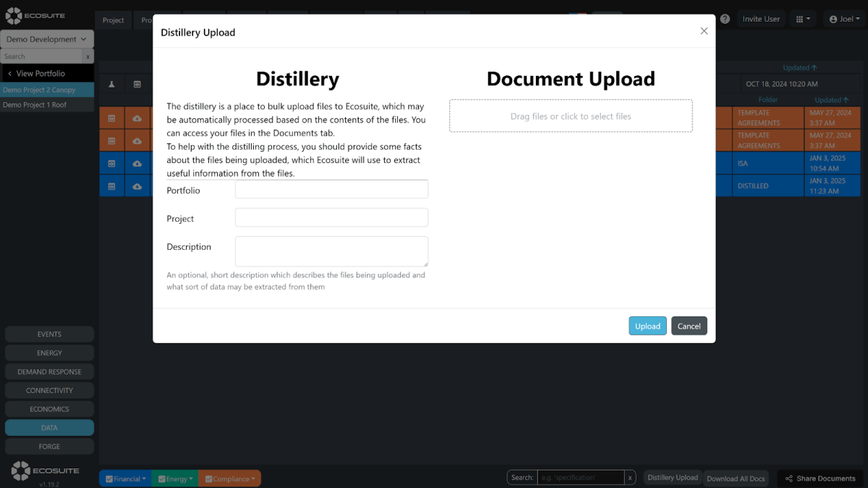Expand the Compliance dropdown arrow

[254, 479]
